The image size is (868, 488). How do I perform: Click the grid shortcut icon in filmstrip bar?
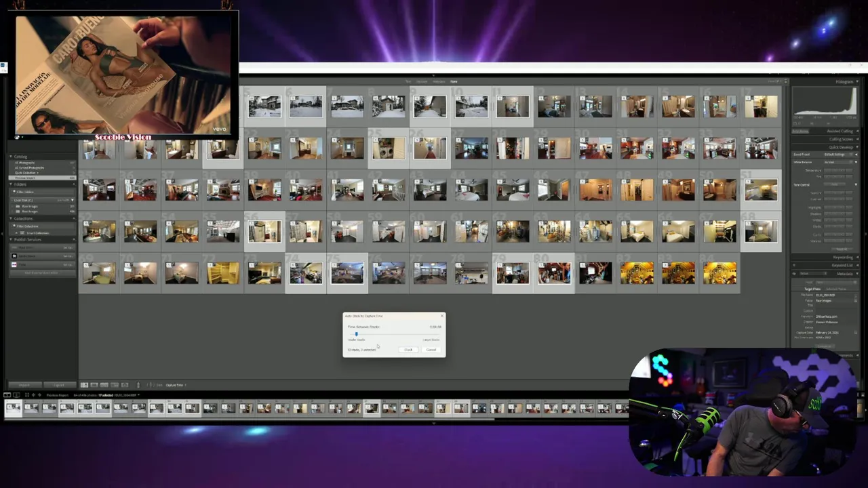coord(26,394)
